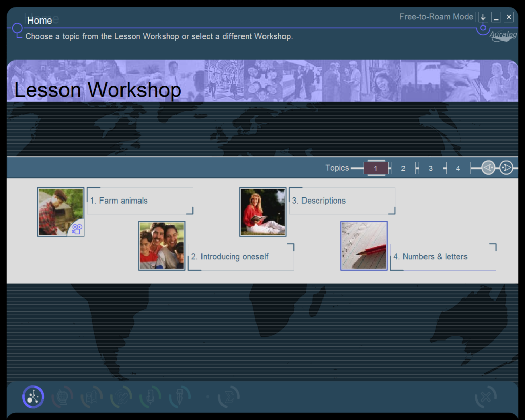The height and width of the screenshot is (420, 525).
Task: Open the Farm animals lesson
Action: pyautogui.click(x=139, y=201)
